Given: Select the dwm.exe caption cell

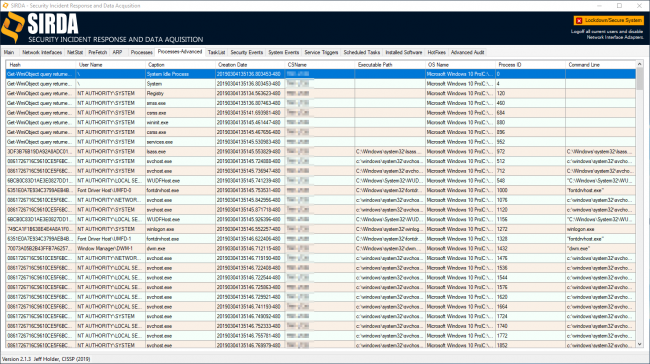Looking at the screenshot, I should pyautogui.click(x=180, y=248).
